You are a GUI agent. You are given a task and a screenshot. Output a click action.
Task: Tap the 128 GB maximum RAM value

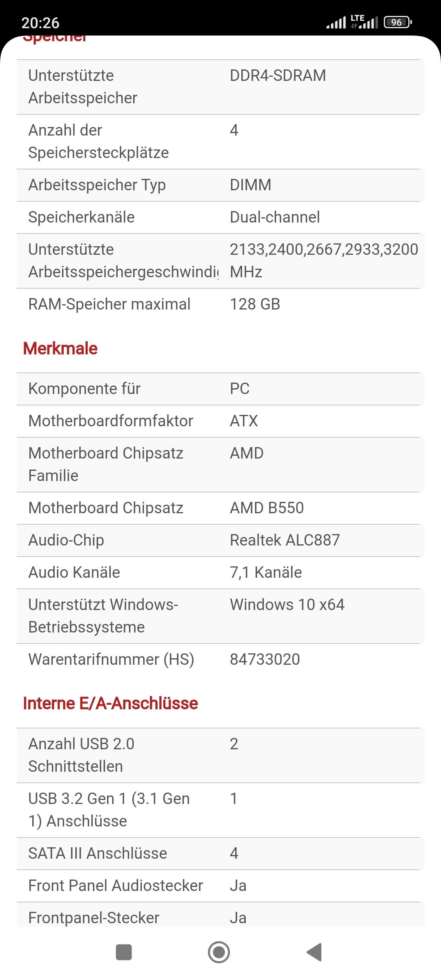coord(255,304)
